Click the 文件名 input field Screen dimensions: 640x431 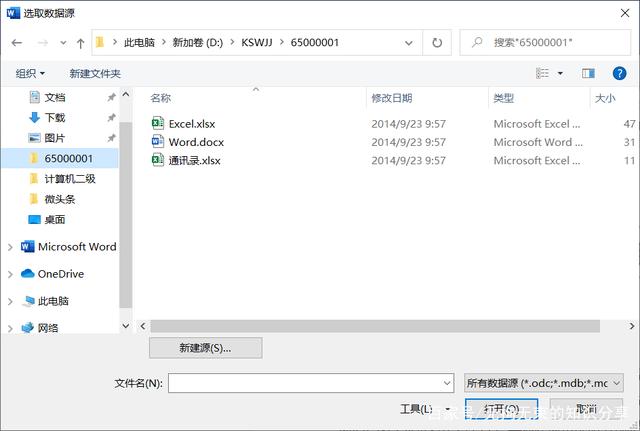pos(311,383)
